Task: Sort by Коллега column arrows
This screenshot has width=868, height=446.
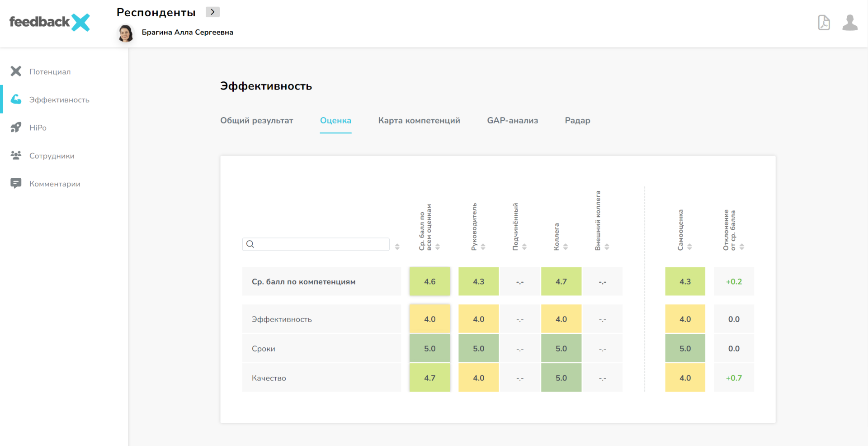Action: coord(566,247)
